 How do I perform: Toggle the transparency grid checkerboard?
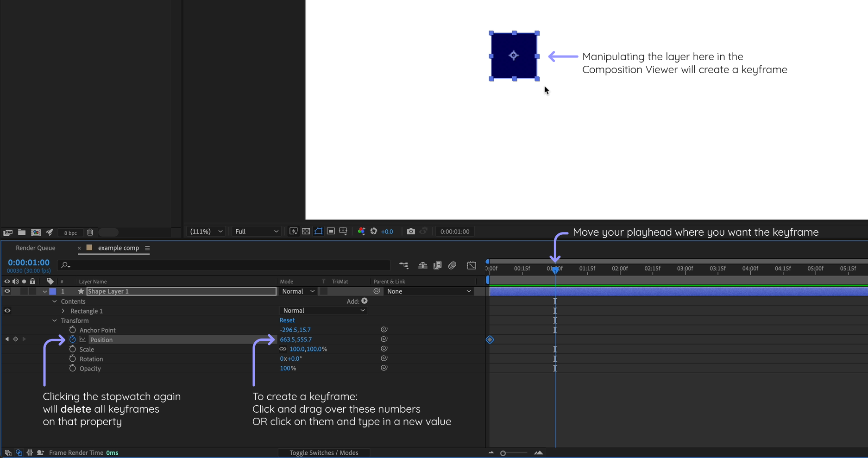[x=306, y=231]
